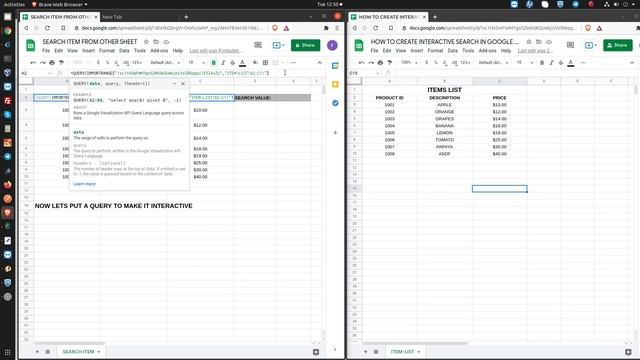Open text color picker in right spreadsheet
640x360 pixels.
tap(571, 62)
